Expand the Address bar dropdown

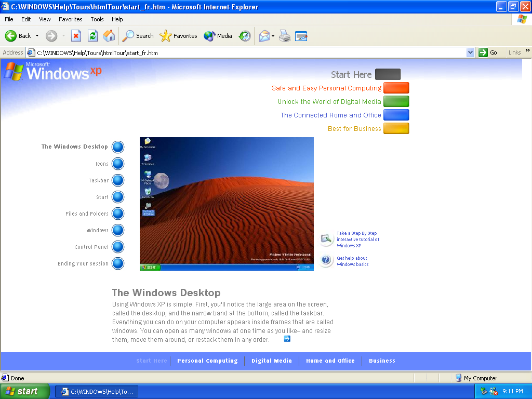[x=470, y=52]
